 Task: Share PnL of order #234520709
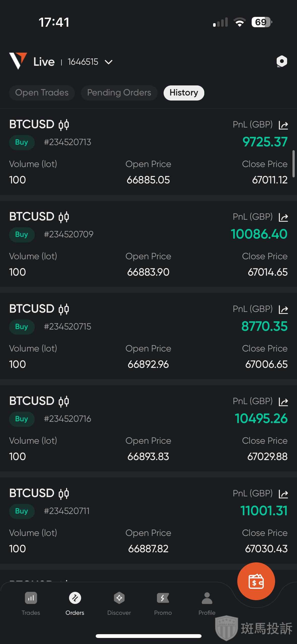pos(283,217)
